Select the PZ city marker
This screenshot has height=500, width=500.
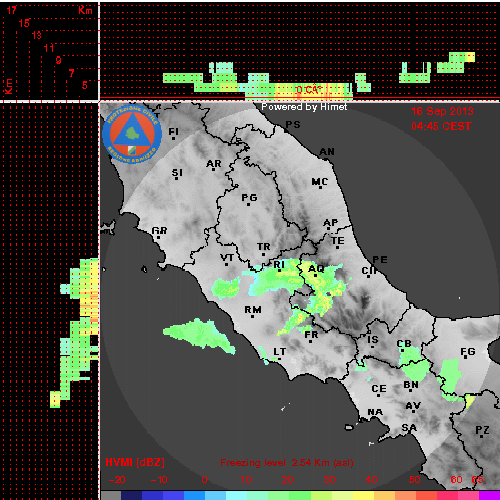click(x=481, y=436)
